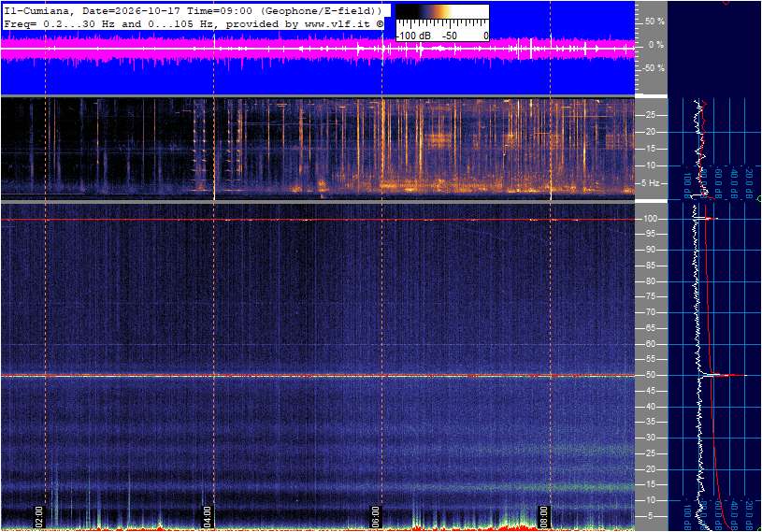Click the 06:00 time marker label
Viewport: 762px width, 532px height.
point(375,516)
